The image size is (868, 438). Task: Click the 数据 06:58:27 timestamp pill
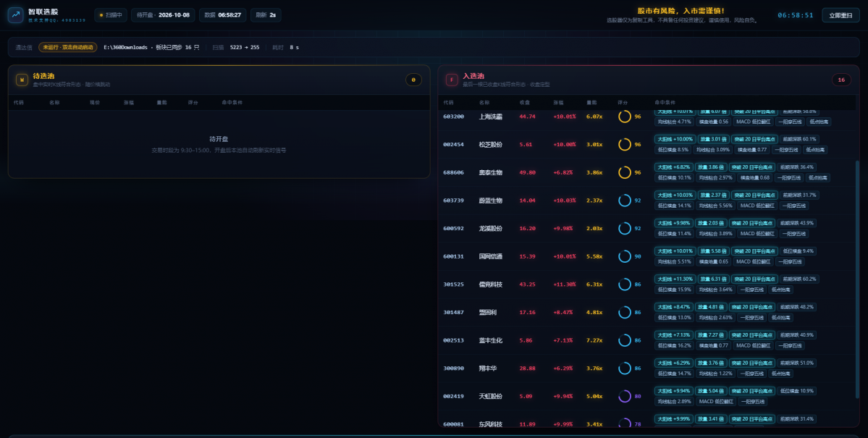coord(222,15)
